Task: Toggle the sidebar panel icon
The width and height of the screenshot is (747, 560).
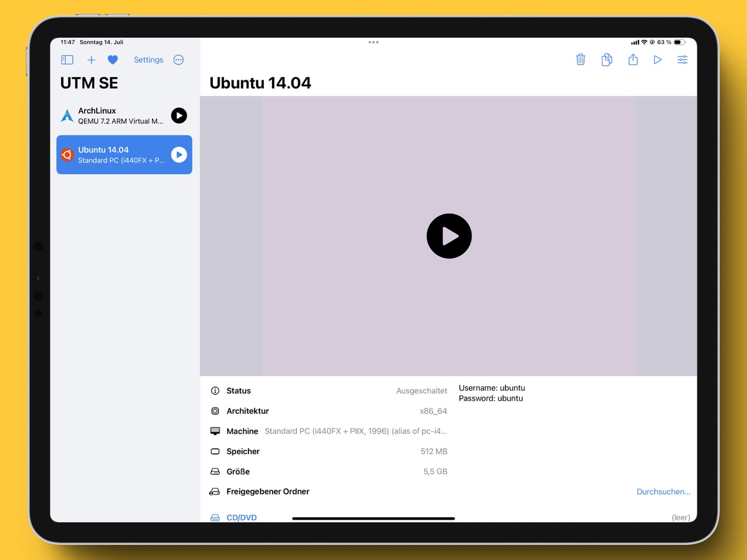Action: click(x=67, y=60)
